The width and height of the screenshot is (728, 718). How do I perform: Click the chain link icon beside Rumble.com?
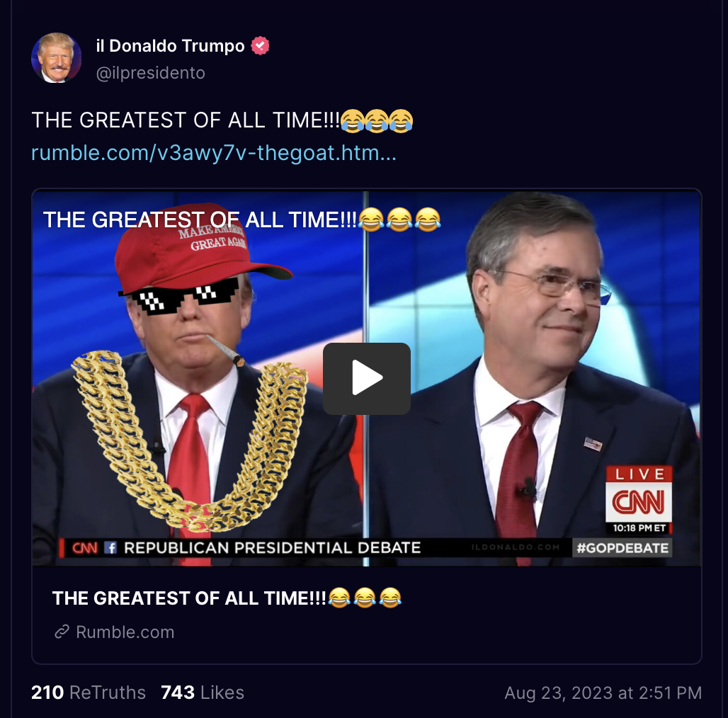point(62,632)
